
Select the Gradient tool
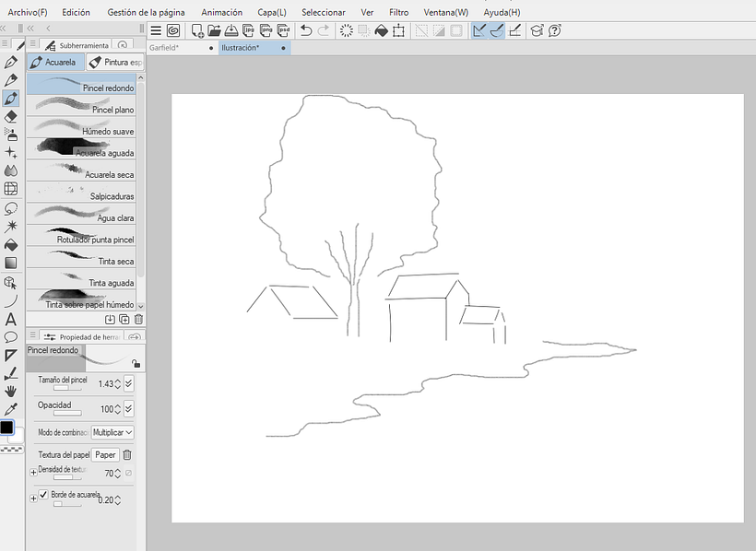pyautogui.click(x=11, y=263)
